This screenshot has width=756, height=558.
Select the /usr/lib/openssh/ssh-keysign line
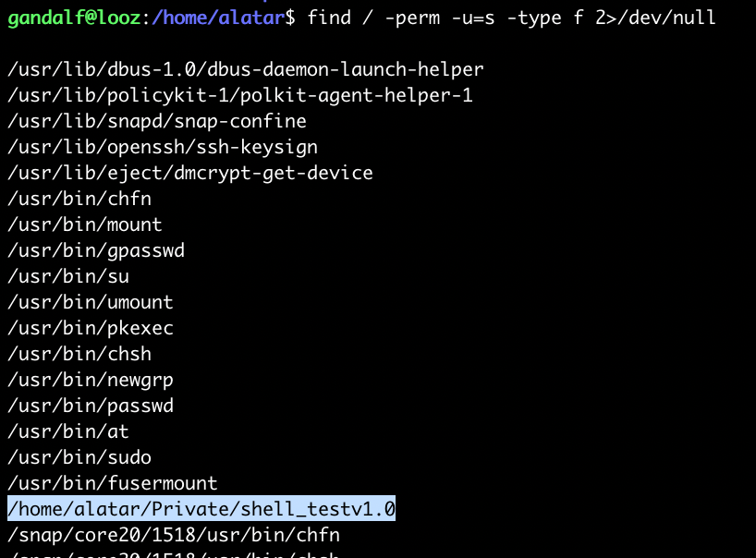coord(163,147)
